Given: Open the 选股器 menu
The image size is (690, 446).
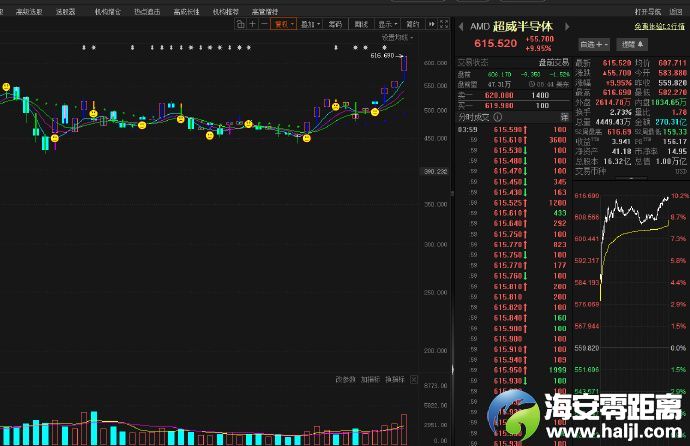Looking at the screenshot, I should [x=66, y=12].
